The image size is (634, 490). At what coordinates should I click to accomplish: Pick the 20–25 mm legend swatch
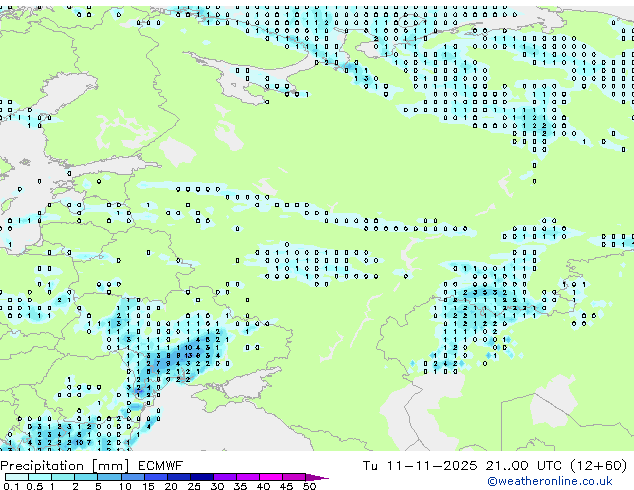click(179, 477)
